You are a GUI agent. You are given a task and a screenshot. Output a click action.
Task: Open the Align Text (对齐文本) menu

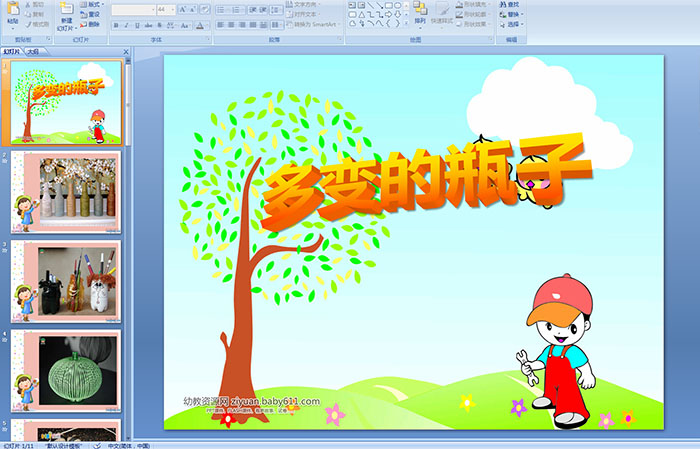tap(303, 14)
